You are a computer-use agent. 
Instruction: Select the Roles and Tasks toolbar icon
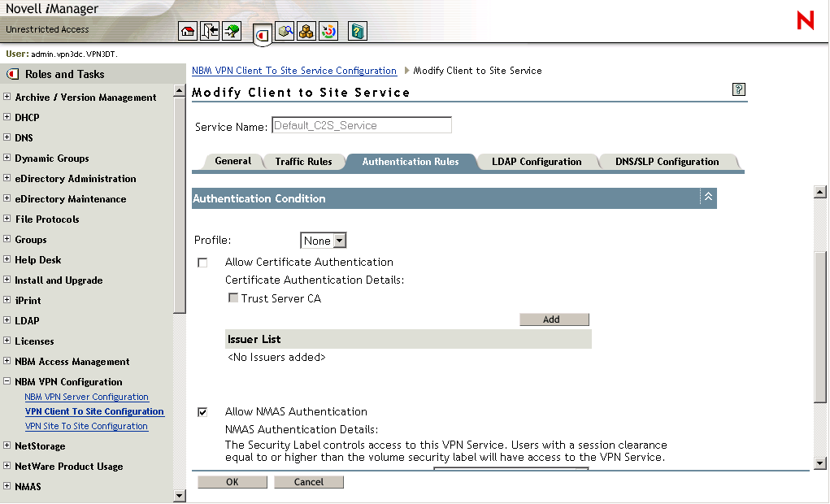pos(262,35)
